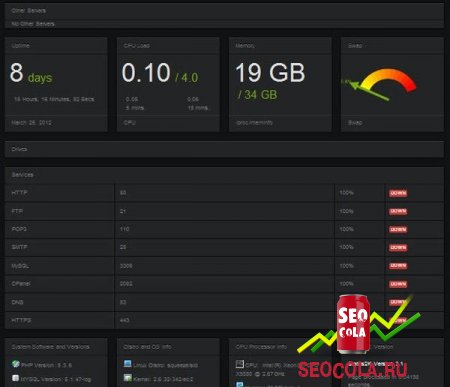Click the MySQL Version database icon
The height and width of the screenshot is (387, 450).
pyautogui.click(x=16, y=378)
